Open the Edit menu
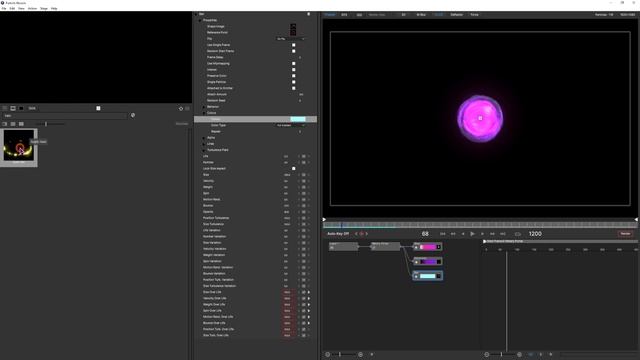640x360 pixels. pyautogui.click(x=12, y=8)
